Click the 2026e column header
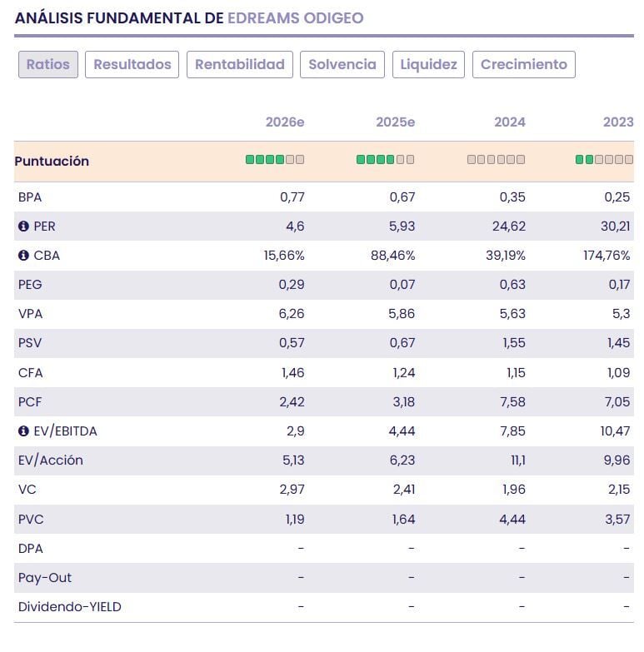The width and height of the screenshot is (644, 652). tap(285, 122)
